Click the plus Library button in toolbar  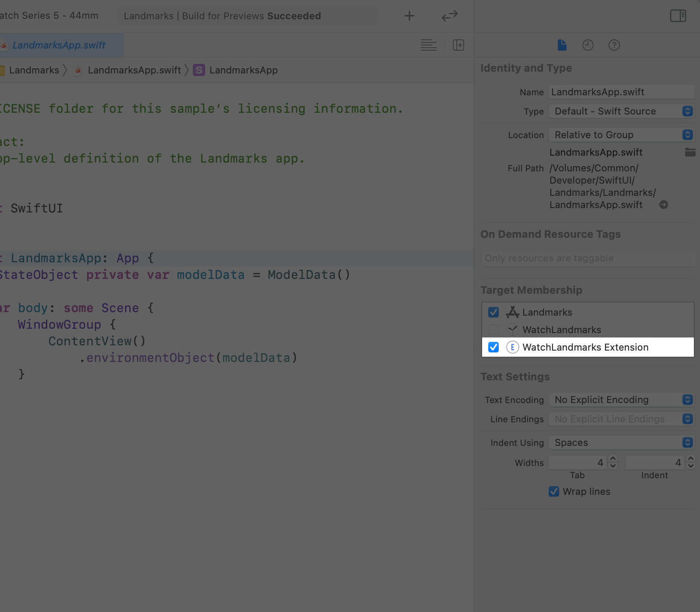[x=409, y=16]
